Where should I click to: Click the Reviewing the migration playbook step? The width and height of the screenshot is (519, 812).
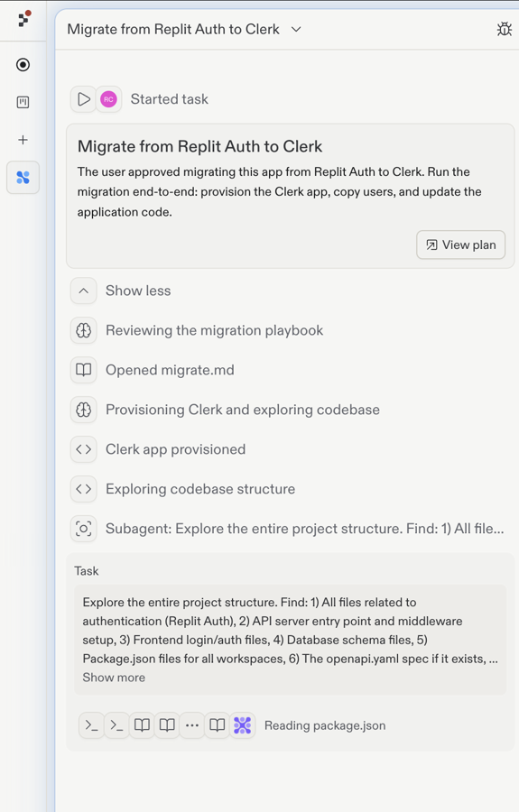coord(215,330)
